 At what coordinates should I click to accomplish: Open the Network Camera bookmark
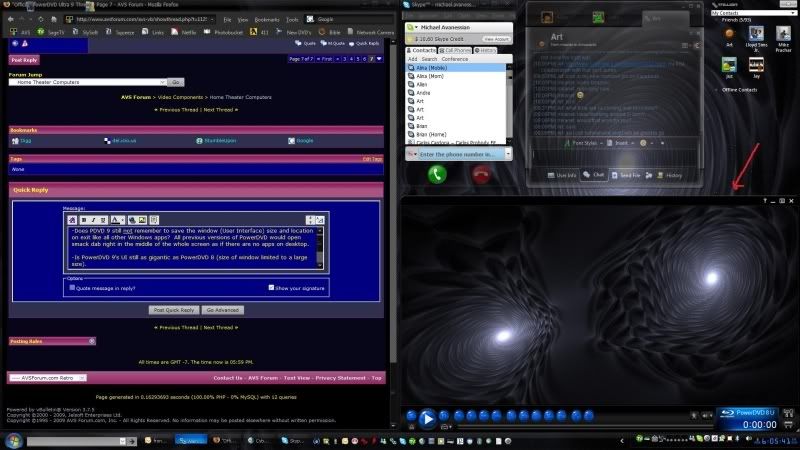click(x=370, y=32)
